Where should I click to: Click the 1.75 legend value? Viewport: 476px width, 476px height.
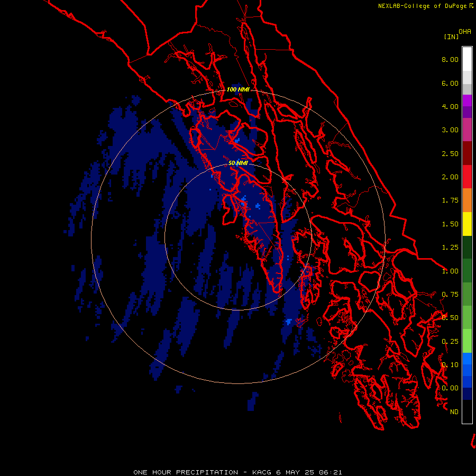pos(450,200)
